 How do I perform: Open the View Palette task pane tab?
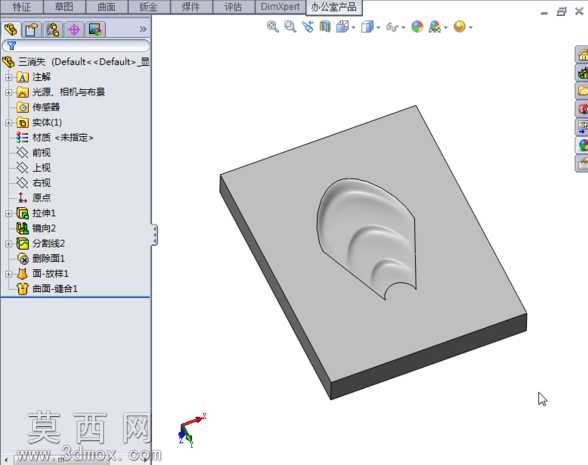(x=582, y=127)
